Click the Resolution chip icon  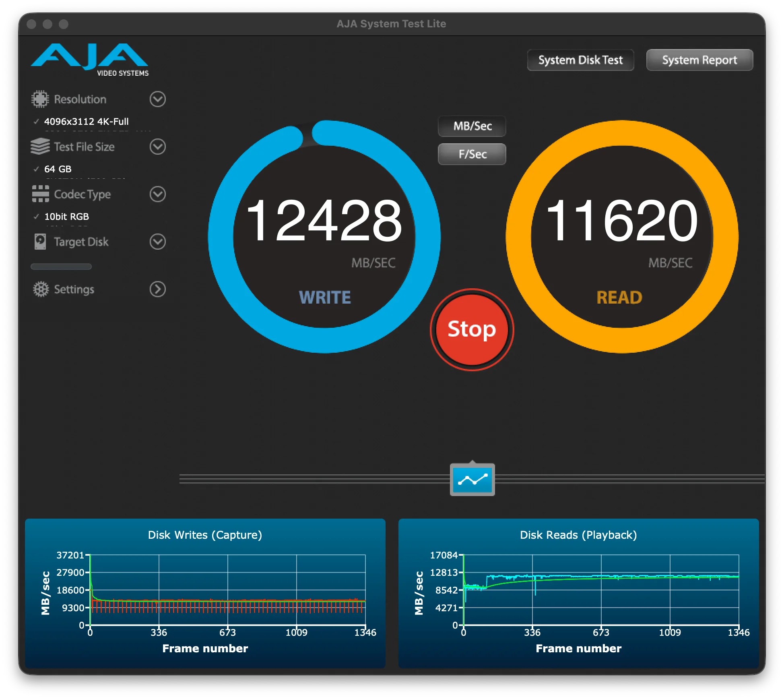[x=40, y=99]
